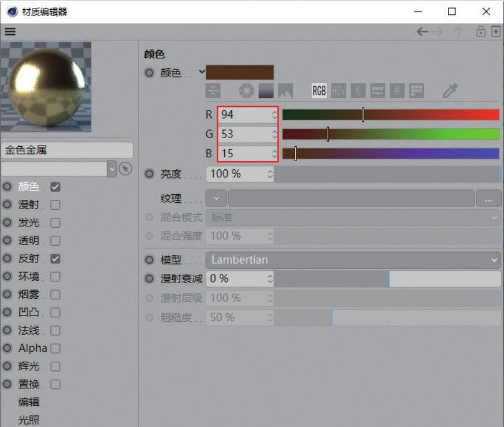This screenshot has width=504, height=427.
Task: Open the hamburger menu icon
Action: pyautogui.click(x=10, y=31)
